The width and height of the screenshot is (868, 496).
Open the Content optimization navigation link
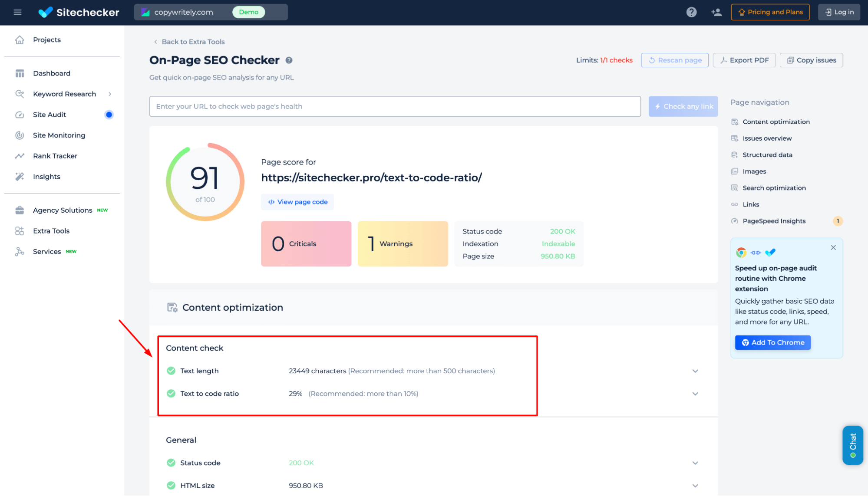776,122
